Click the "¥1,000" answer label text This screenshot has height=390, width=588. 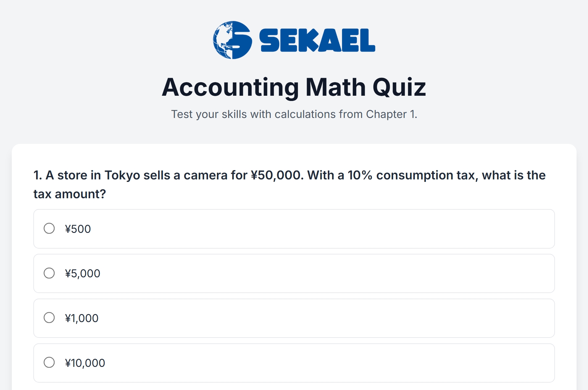point(81,318)
